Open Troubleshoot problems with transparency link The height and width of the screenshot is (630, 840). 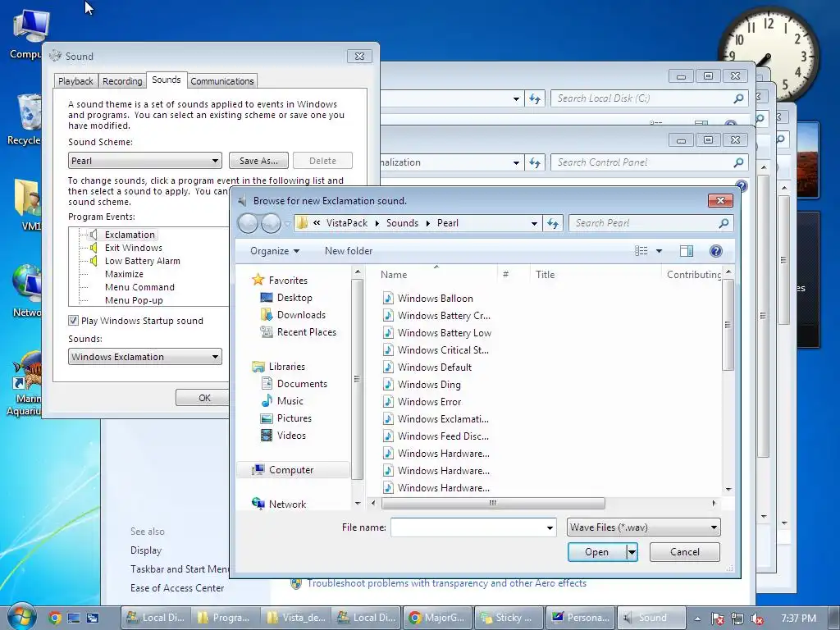447,583
